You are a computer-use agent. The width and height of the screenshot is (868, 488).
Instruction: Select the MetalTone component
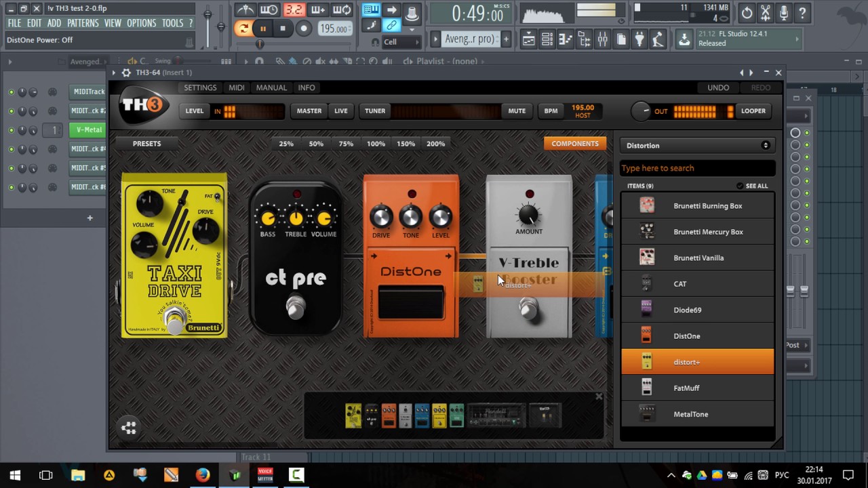click(x=697, y=414)
